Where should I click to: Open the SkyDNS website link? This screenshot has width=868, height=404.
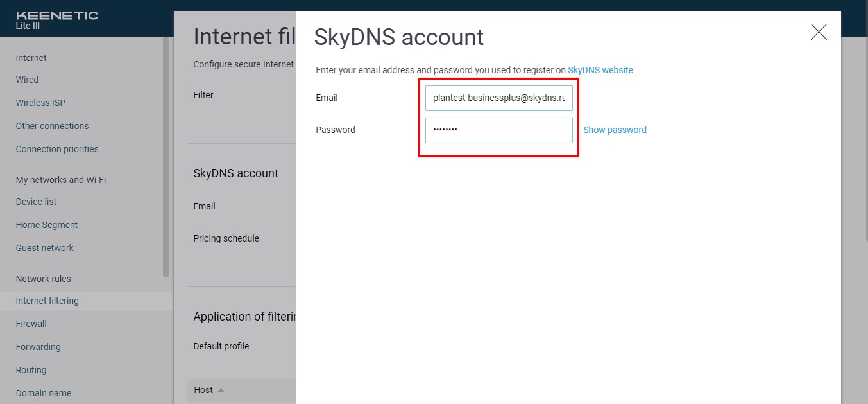click(x=600, y=70)
